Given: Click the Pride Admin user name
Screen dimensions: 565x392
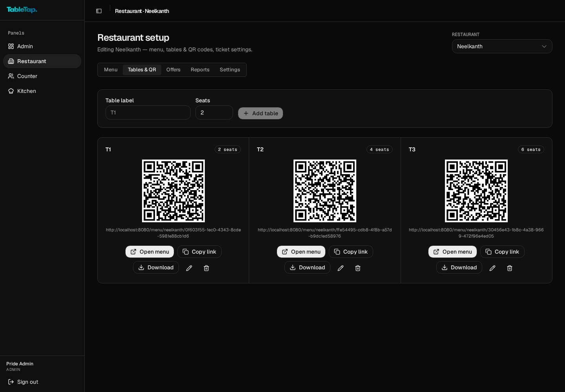Looking at the screenshot, I should click(20, 364).
